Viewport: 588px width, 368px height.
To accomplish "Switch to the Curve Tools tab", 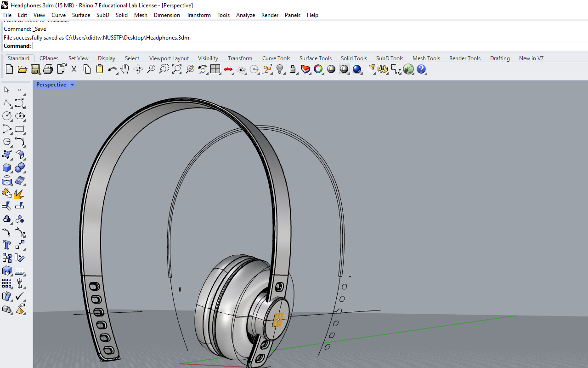I will point(276,58).
